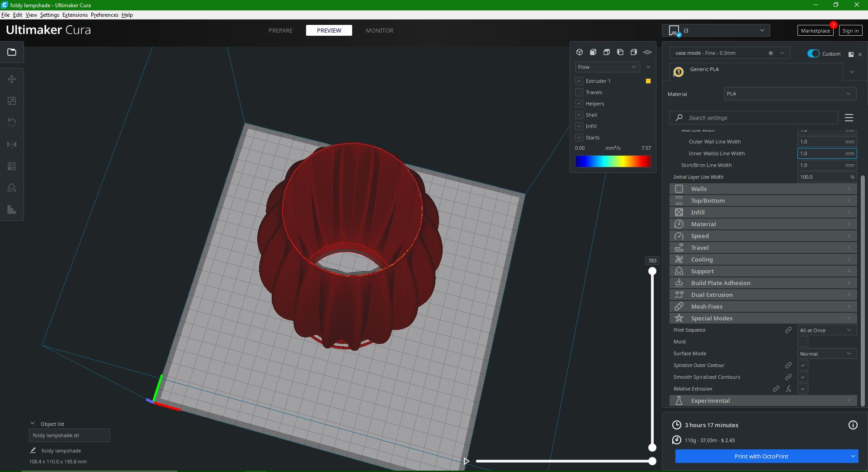Switch to left view camera icon
Screen dimensions: 868x472
coord(620,52)
